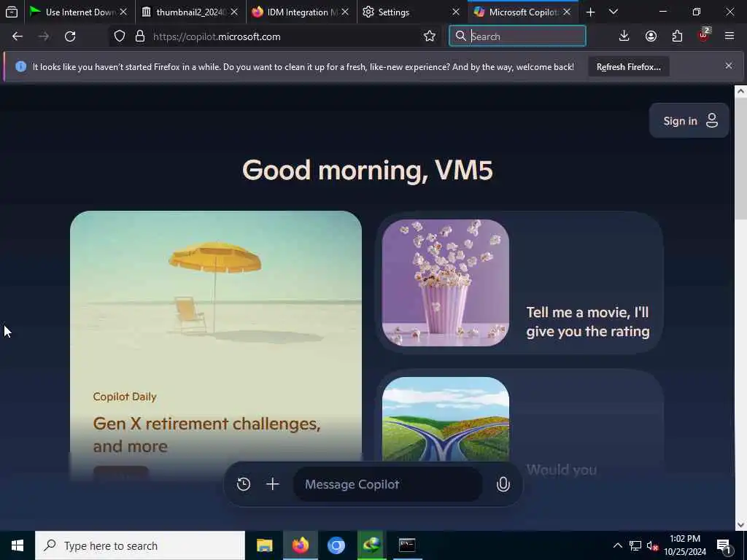The width and height of the screenshot is (747, 560).
Task: Open the Copilot Daily Gen X retirement card
Action: pos(216,345)
